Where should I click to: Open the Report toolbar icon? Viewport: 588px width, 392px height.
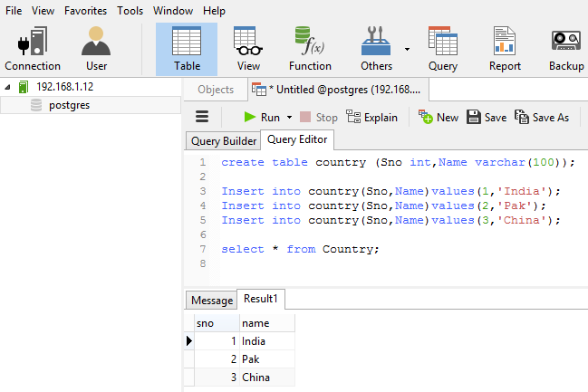[x=505, y=49]
